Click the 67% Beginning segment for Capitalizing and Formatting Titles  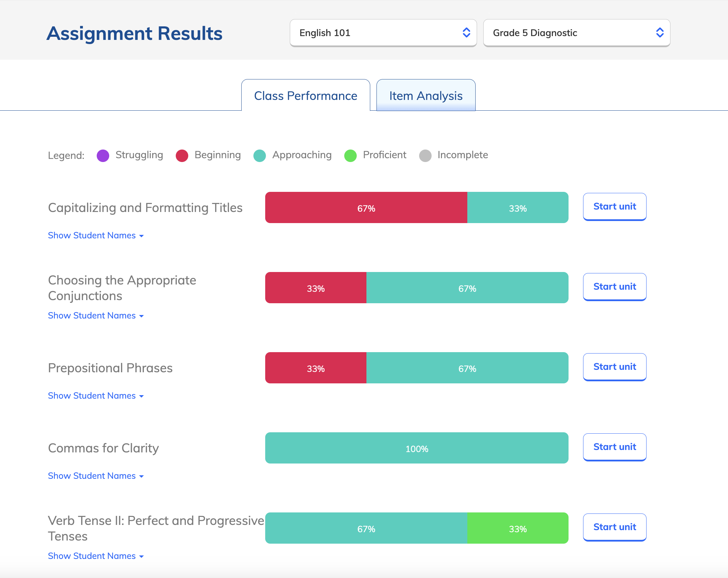tap(366, 208)
